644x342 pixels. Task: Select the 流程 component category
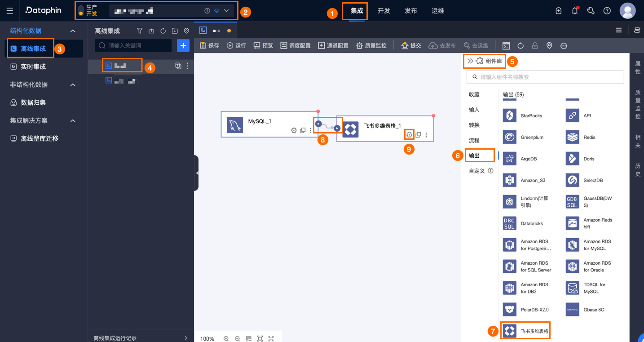pos(474,140)
